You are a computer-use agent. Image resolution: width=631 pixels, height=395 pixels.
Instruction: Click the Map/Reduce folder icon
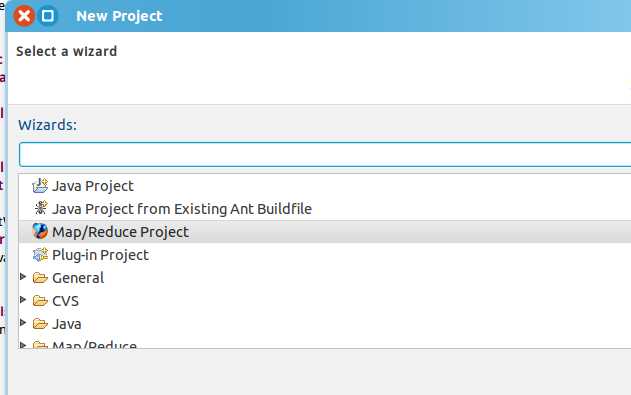pos(39,345)
